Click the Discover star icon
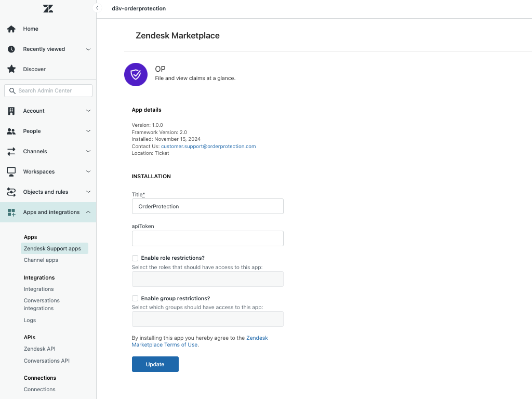532x399 pixels. click(x=11, y=69)
